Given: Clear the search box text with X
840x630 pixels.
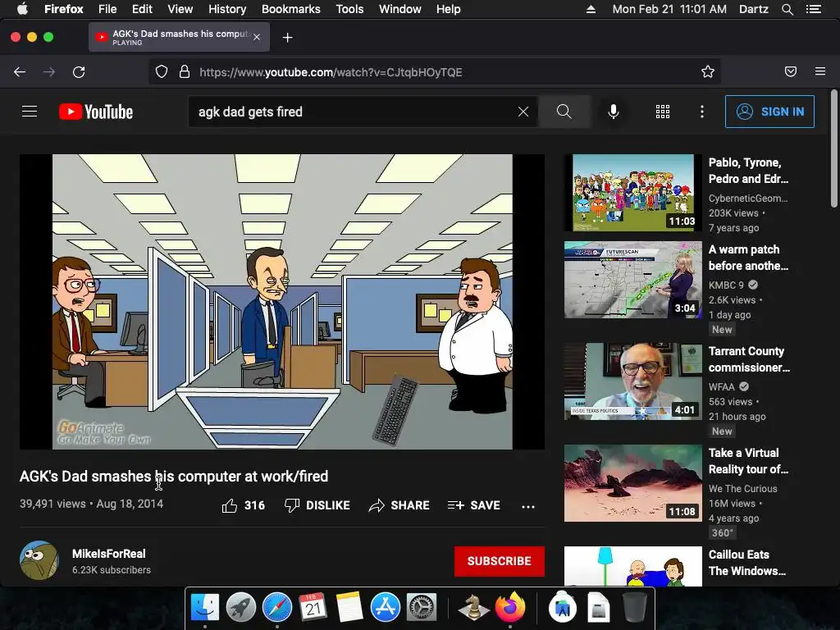Looking at the screenshot, I should pyautogui.click(x=523, y=112).
